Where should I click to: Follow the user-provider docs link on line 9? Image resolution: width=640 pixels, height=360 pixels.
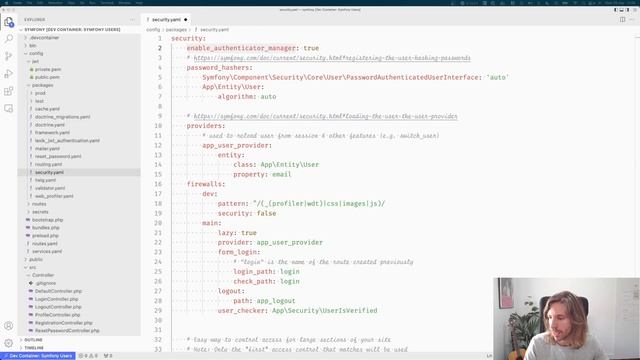325,116
